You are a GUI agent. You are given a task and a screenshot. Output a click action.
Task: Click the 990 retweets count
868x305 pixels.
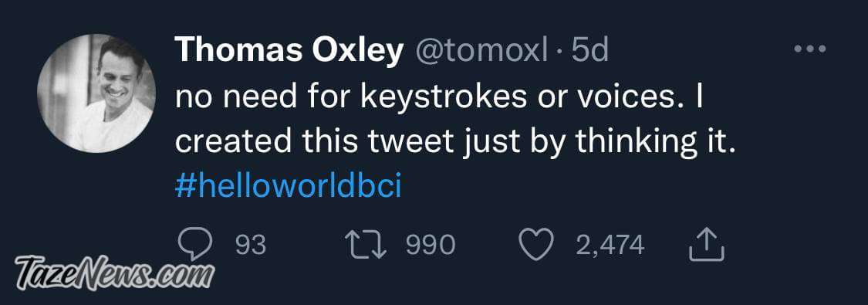(430, 246)
